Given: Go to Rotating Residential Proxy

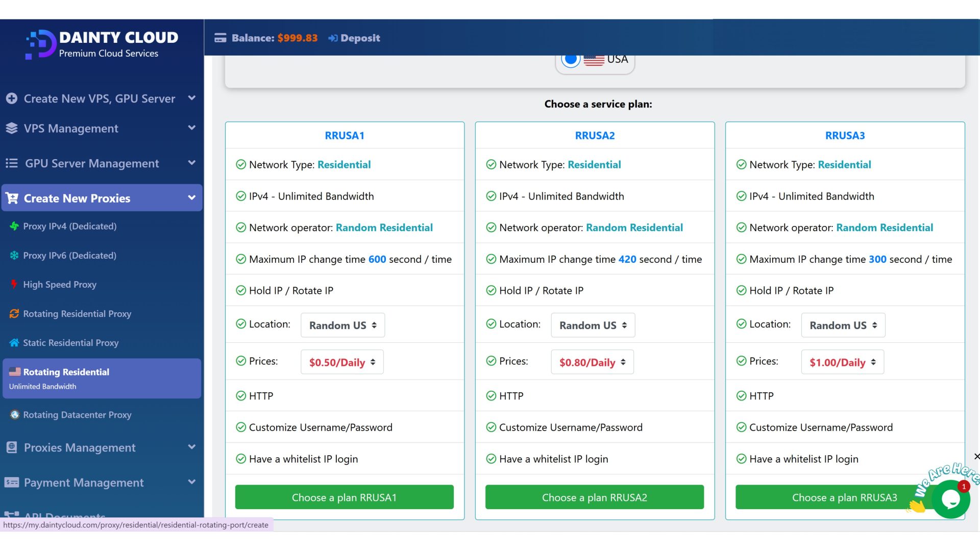Looking at the screenshot, I should 77,314.
